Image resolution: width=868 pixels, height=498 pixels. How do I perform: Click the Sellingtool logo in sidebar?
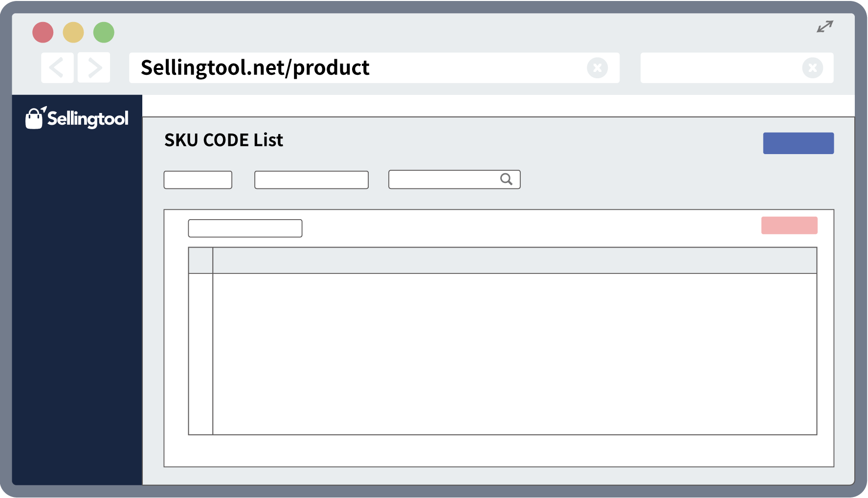point(77,118)
